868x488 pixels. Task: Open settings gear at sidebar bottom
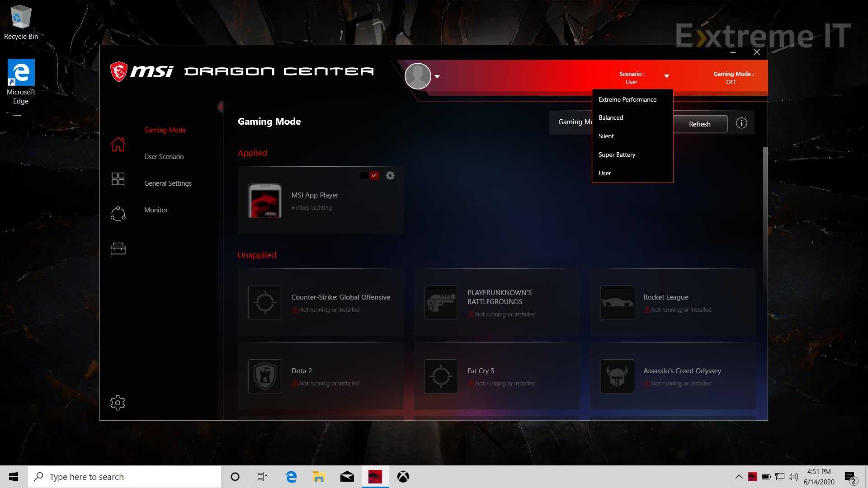click(x=118, y=403)
